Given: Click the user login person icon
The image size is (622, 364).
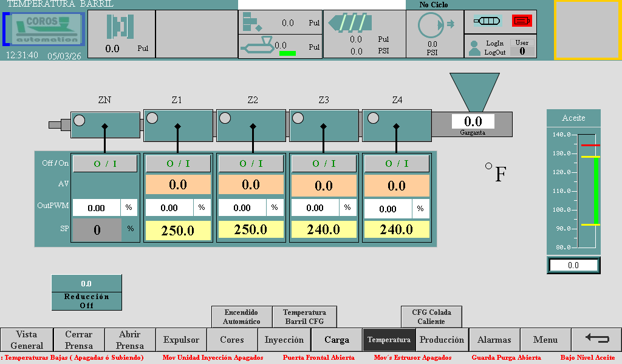Looking at the screenshot, I should tap(474, 48).
